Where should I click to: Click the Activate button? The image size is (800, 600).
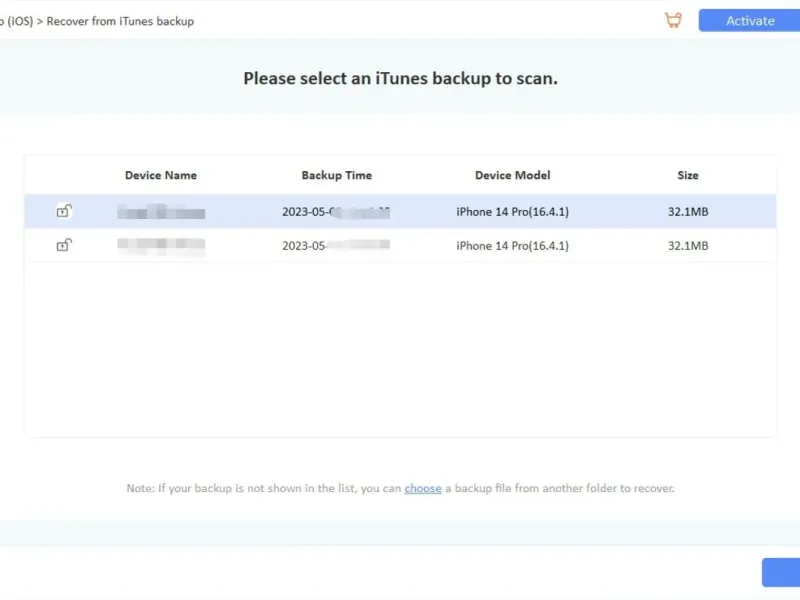tap(749, 20)
